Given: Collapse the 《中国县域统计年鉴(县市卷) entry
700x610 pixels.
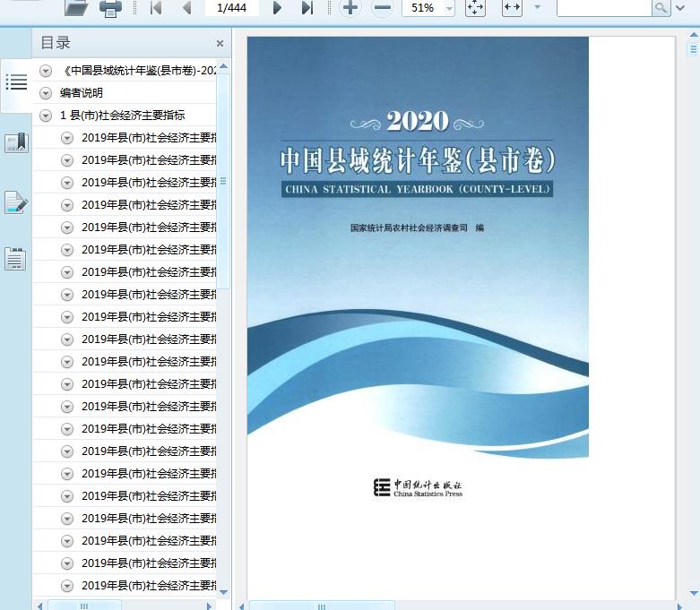Looking at the screenshot, I should pos(46,71).
